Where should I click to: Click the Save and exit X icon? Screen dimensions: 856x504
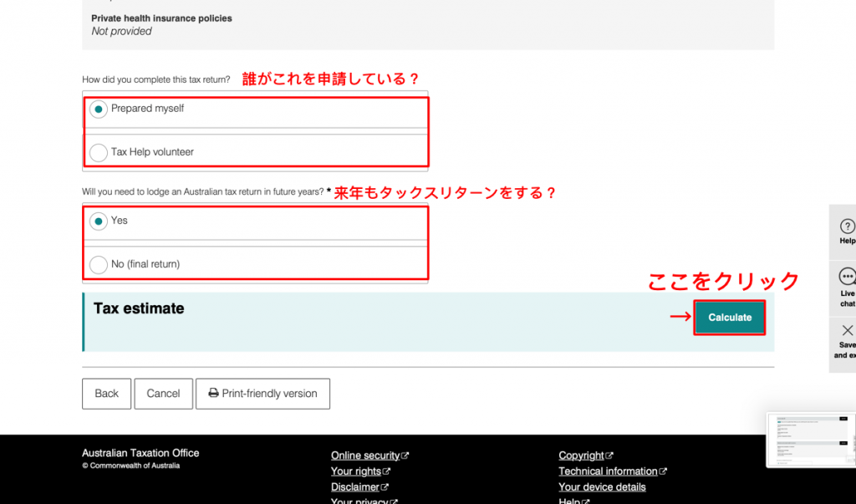pos(847,330)
